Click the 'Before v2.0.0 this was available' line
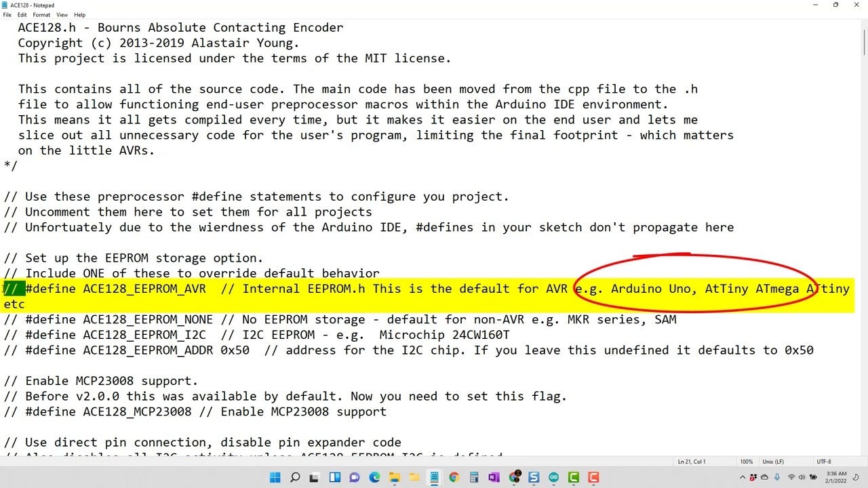Viewport: 868px width, 488px height. click(x=285, y=396)
